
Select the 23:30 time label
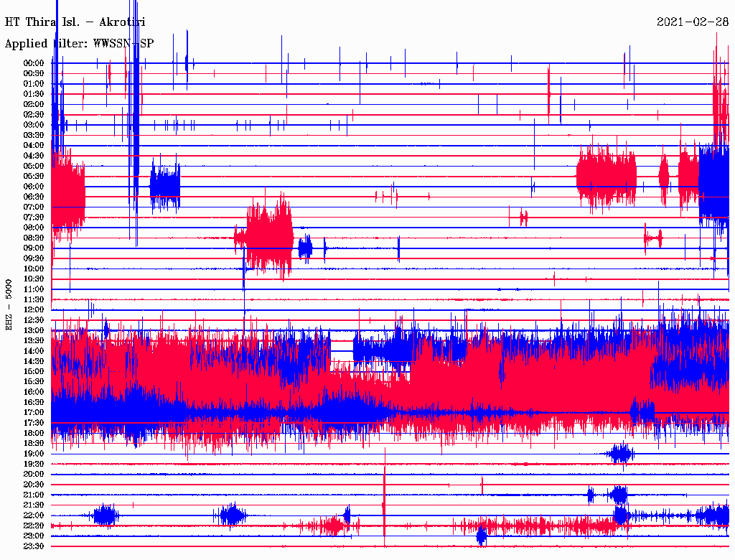click(x=34, y=546)
